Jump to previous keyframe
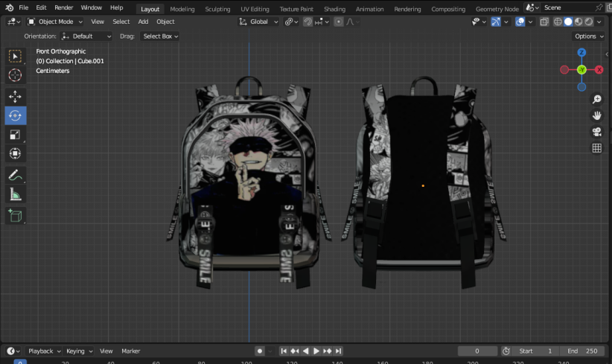The height and width of the screenshot is (364, 612). pos(295,351)
